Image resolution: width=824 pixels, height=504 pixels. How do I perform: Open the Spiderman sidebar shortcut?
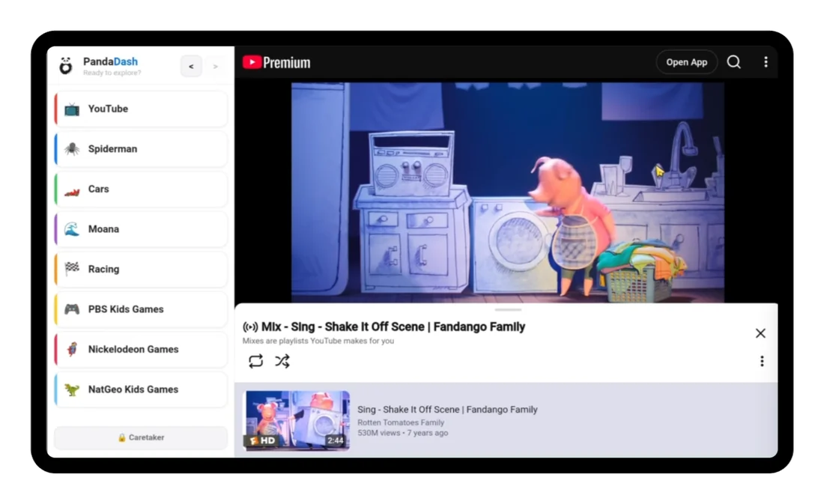141,149
